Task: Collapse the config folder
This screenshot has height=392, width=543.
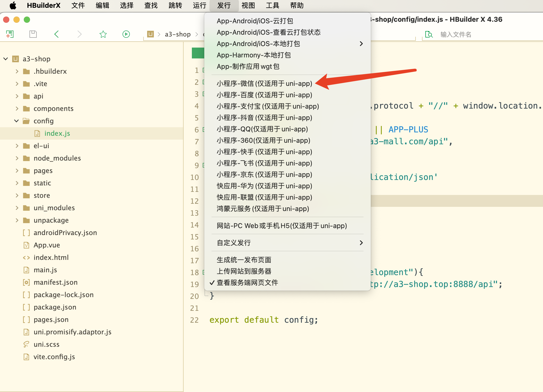Action: pos(17,121)
